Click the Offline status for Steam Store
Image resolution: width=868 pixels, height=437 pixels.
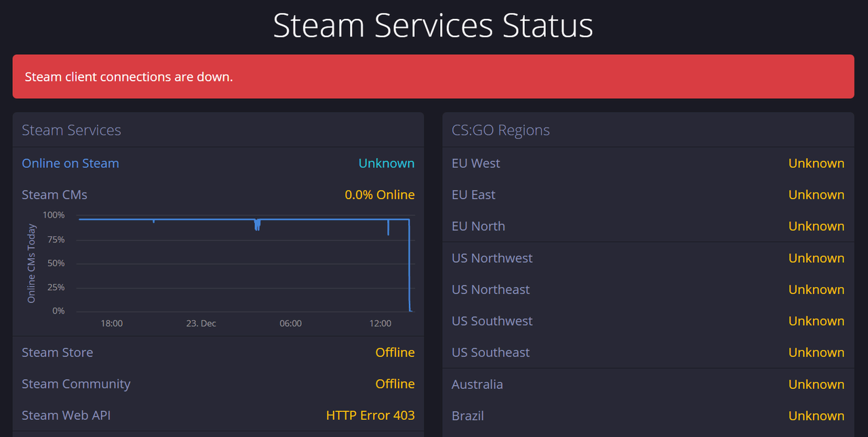pos(395,352)
